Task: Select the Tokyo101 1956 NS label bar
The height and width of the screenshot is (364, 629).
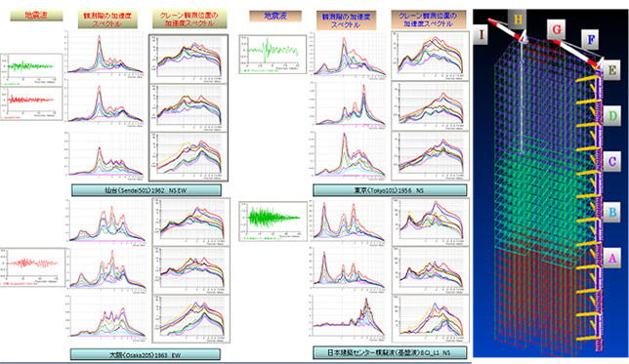Action: point(390,190)
